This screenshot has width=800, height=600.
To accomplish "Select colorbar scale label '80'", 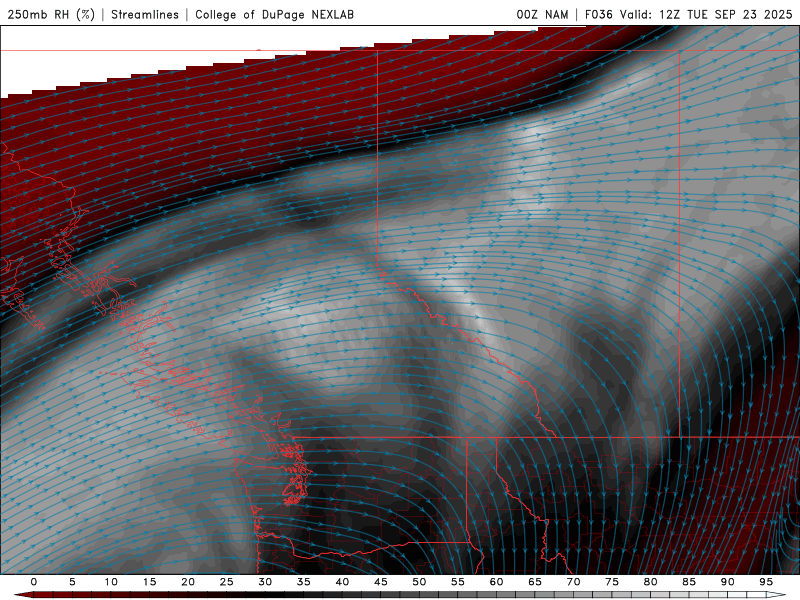I will point(650,582).
